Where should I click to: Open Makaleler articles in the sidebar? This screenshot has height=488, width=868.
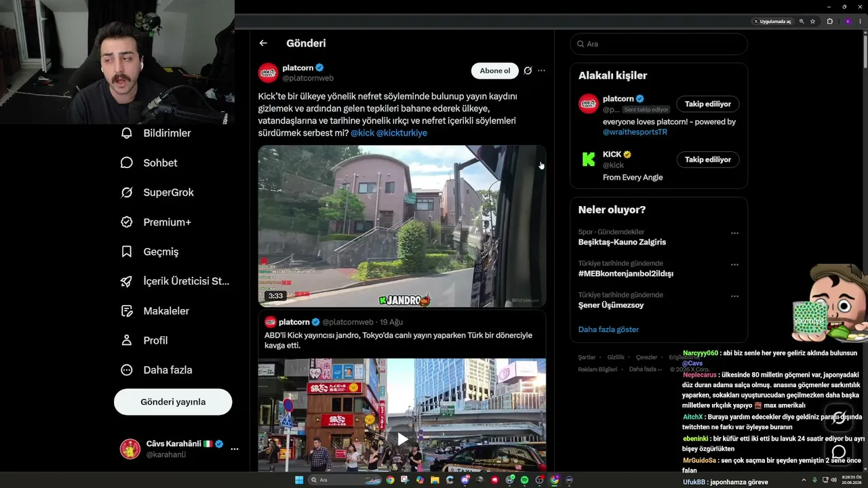155,311
